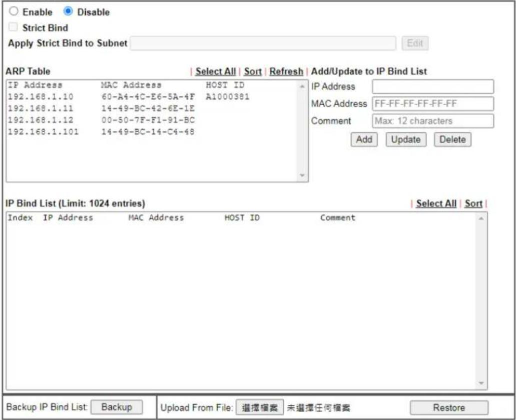Click the Delete button
This screenshot has width=516, height=420.
(x=452, y=139)
